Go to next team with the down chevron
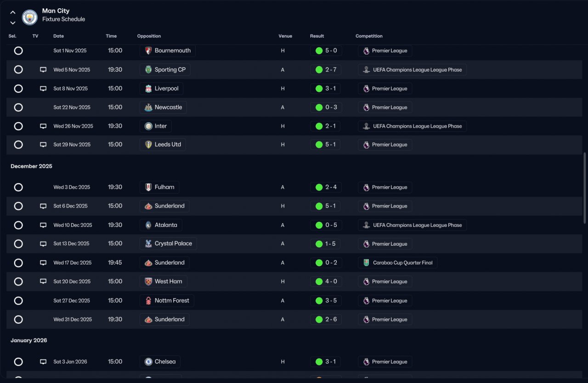The width and height of the screenshot is (588, 383). [13, 23]
